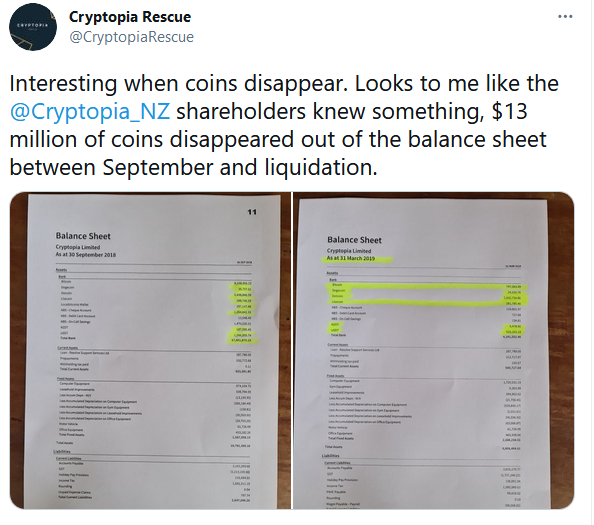Click the highlighted As at 31 March 2019 date
594x525 pixels.
pyautogui.click(x=351, y=258)
